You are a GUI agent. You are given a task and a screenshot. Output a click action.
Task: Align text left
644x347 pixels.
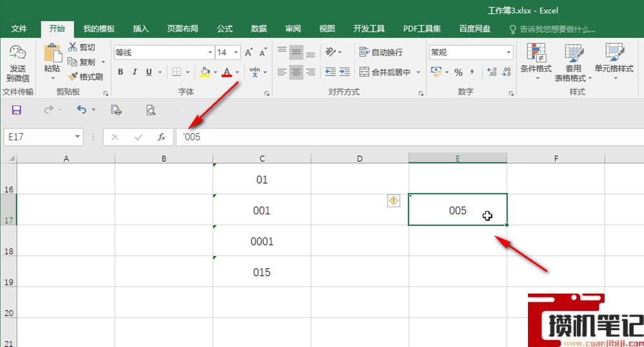pyautogui.click(x=282, y=72)
